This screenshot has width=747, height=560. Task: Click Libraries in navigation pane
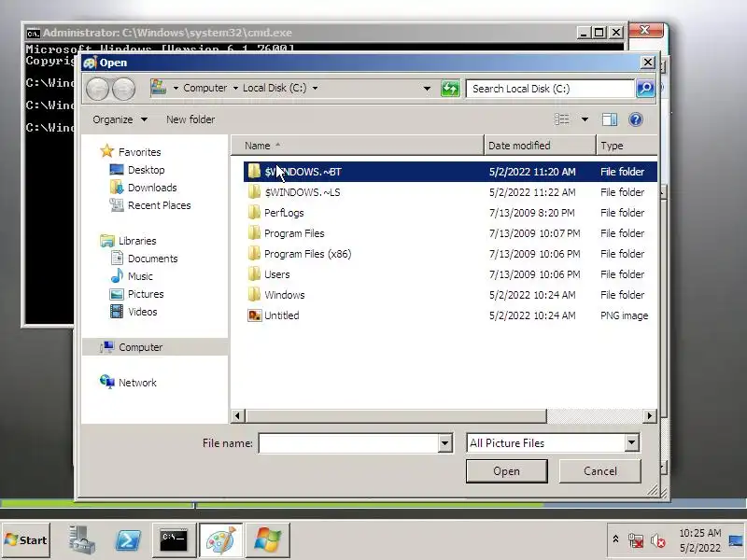(x=128, y=241)
